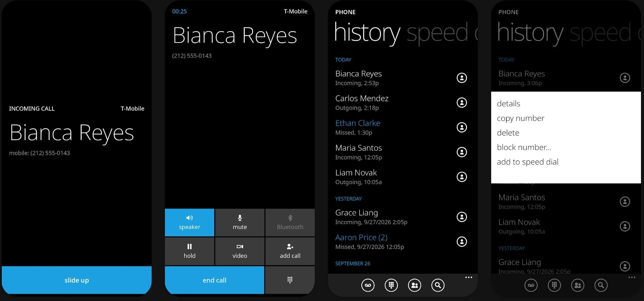Select details in context menu
The width and height of the screenshot is (644, 301).
click(508, 104)
